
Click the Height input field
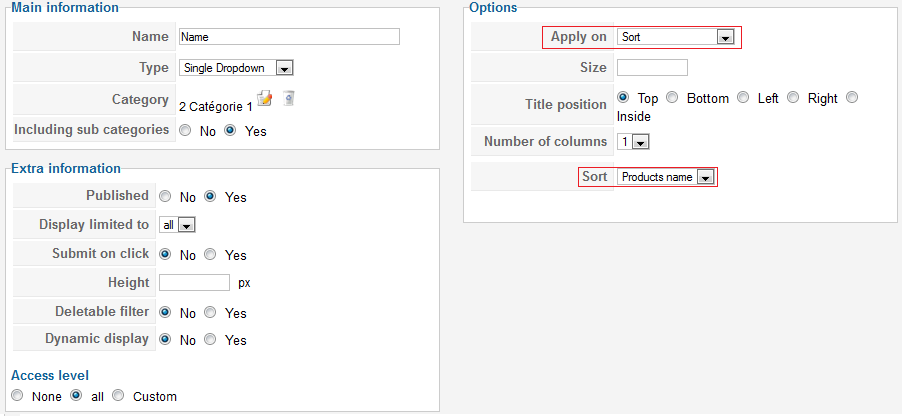(194, 283)
